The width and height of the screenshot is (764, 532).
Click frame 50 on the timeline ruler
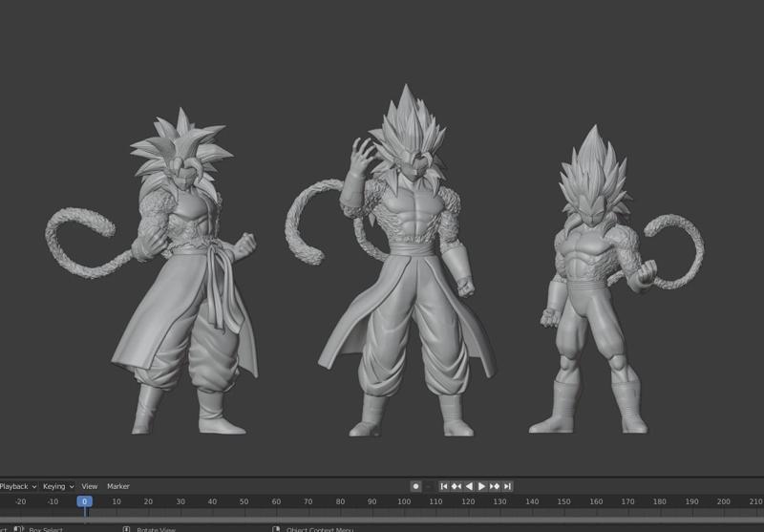point(244,501)
